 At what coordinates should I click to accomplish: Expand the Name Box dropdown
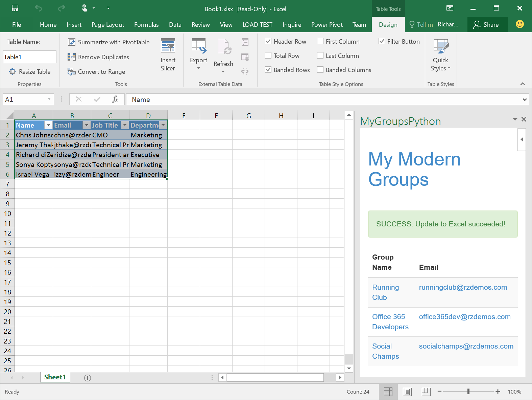(x=49, y=99)
